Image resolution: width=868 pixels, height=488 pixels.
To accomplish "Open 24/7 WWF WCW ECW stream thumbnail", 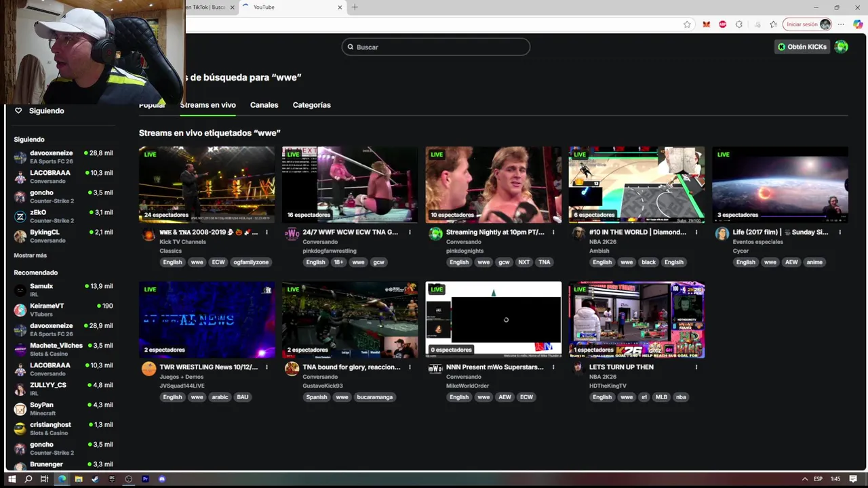I will 350,185.
